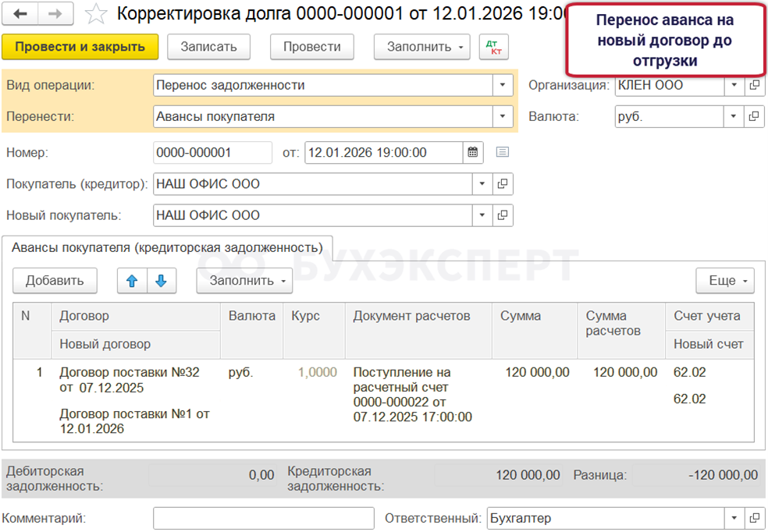Select tab Авансы покупателя (кредиторская задолженность)
The width and height of the screenshot is (768, 532).
click(167, 248)
